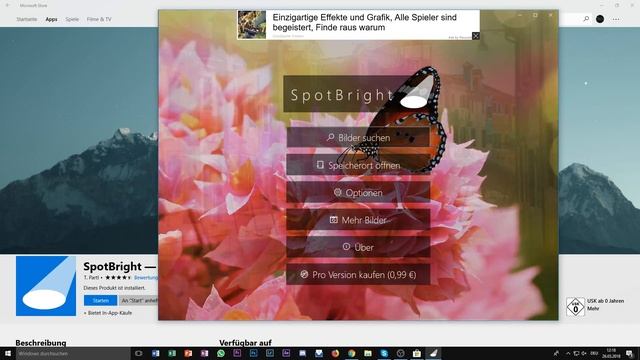The width and height of the screenshot is (640, 360).
Task: Open Mehr link under USK rating
Action: tap(592, 309)
